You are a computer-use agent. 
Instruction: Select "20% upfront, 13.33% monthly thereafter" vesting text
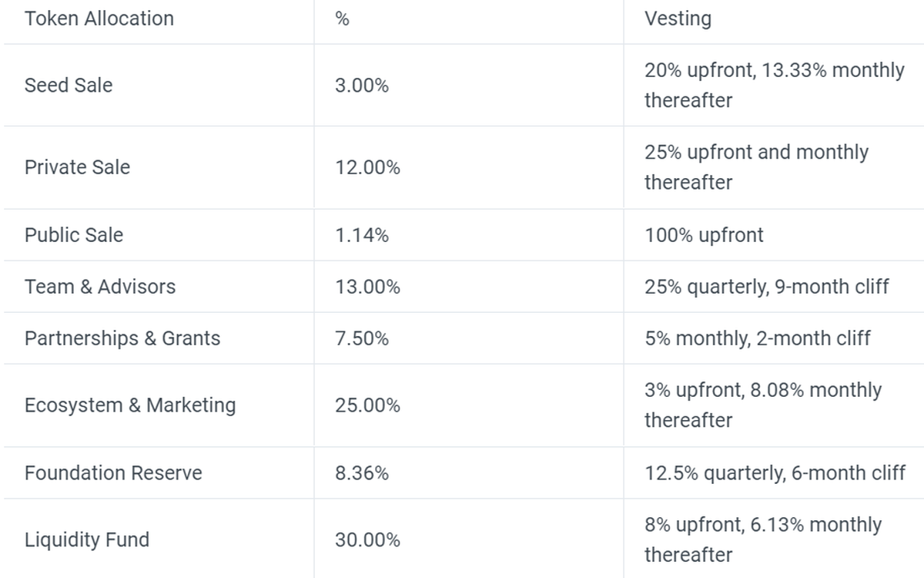pos(774,85)
